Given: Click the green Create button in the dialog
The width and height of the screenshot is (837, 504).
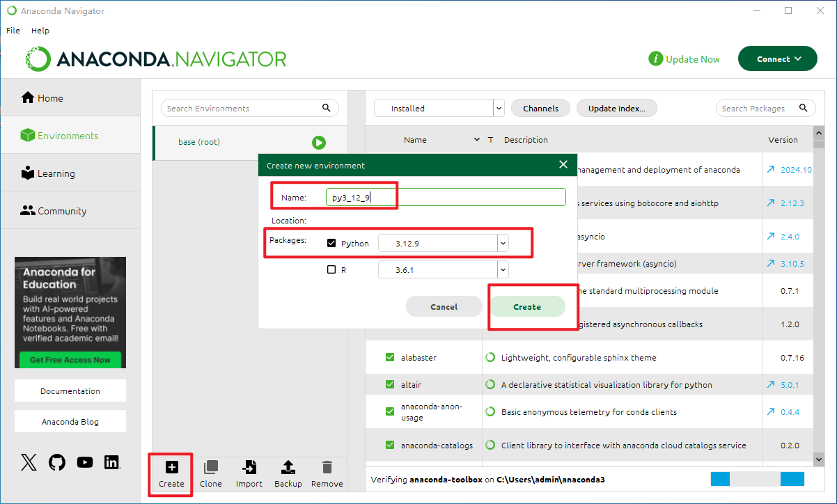Looking at the screenshot, I should tap(527, 307).
